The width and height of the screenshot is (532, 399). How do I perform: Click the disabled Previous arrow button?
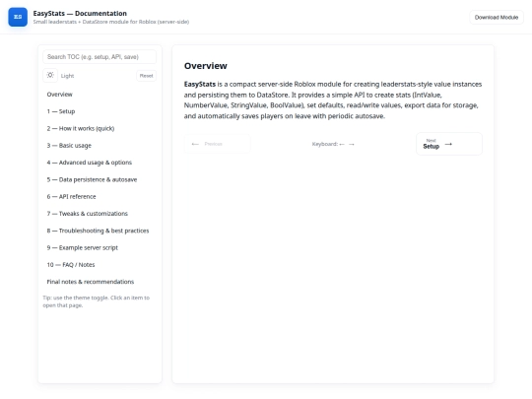click(x=217, y=144)
